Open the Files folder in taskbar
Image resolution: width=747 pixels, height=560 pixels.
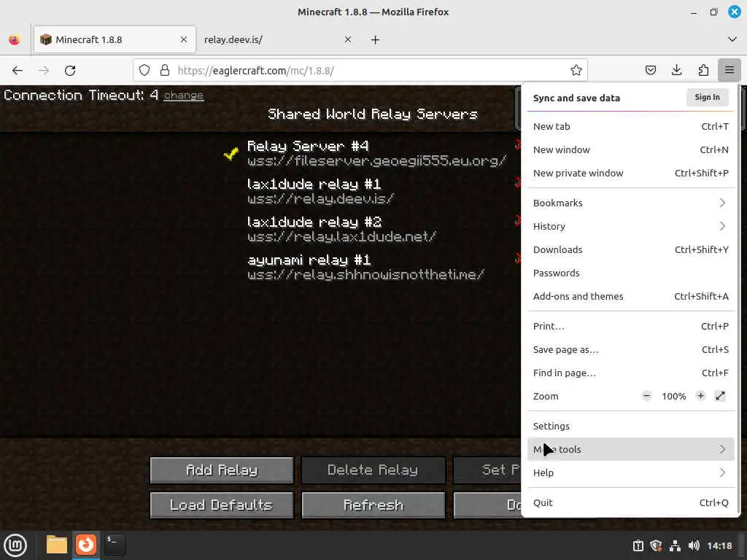pos(57,545)
